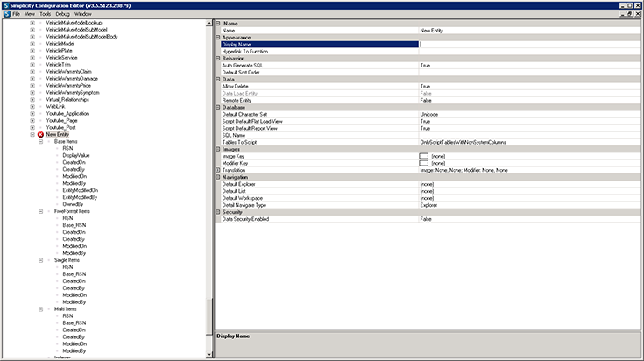
Task: Select the Virtual_Relationships entity
Action: 67,99
